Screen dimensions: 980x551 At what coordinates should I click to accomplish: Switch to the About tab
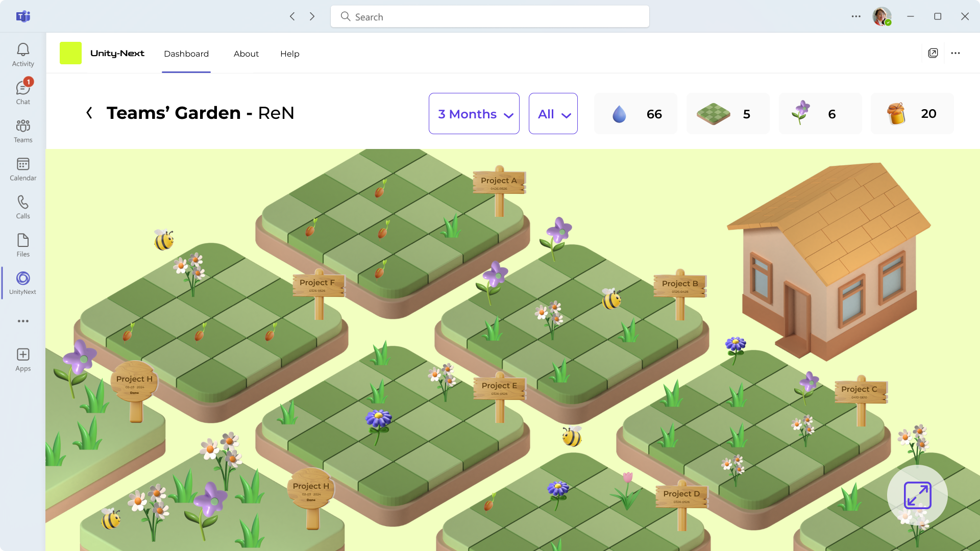pyautogui.click(x=246, y=54)
